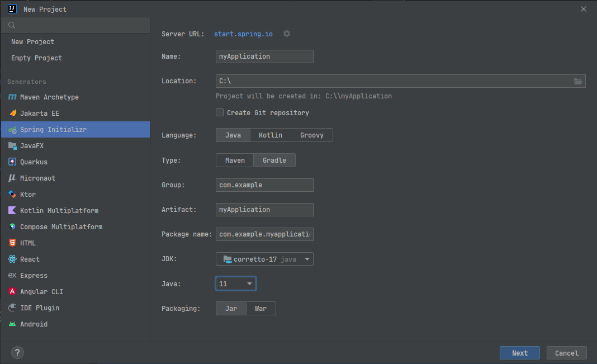Select Java as project language
597x364 pixels.
pos(233,135)
